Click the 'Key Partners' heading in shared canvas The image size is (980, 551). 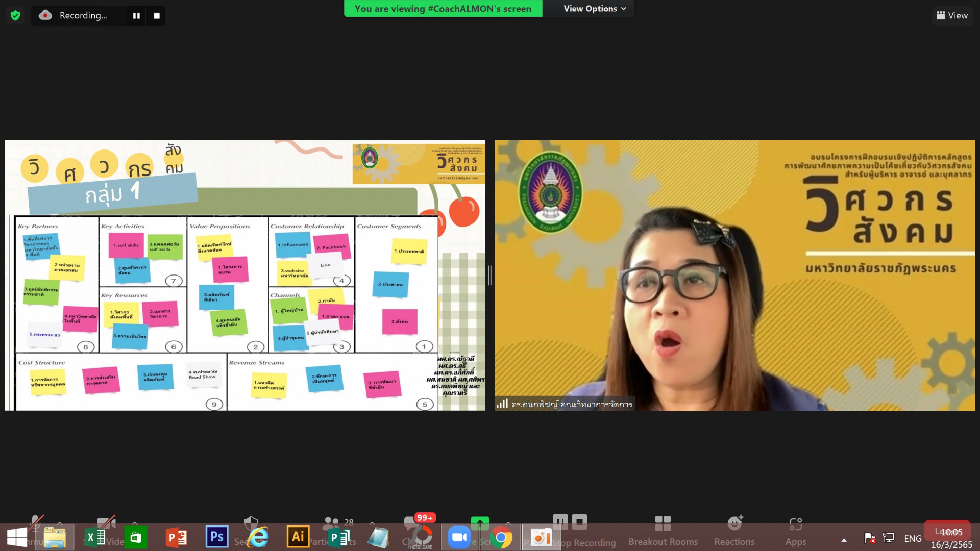38,227
